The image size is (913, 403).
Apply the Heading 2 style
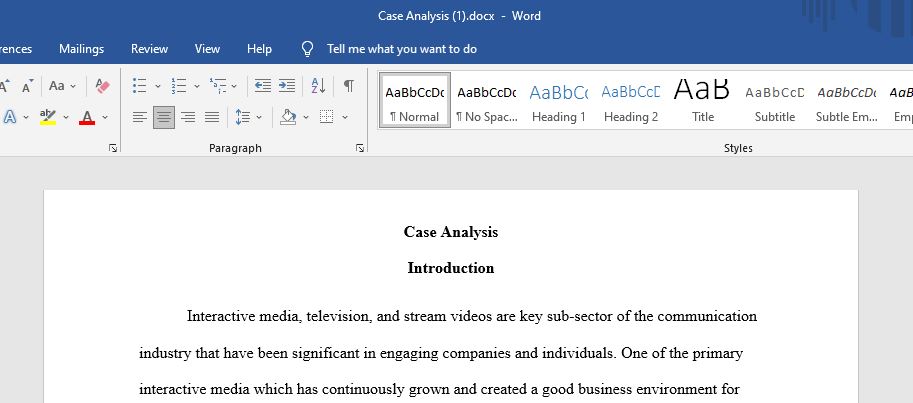(x=631, y=100)
